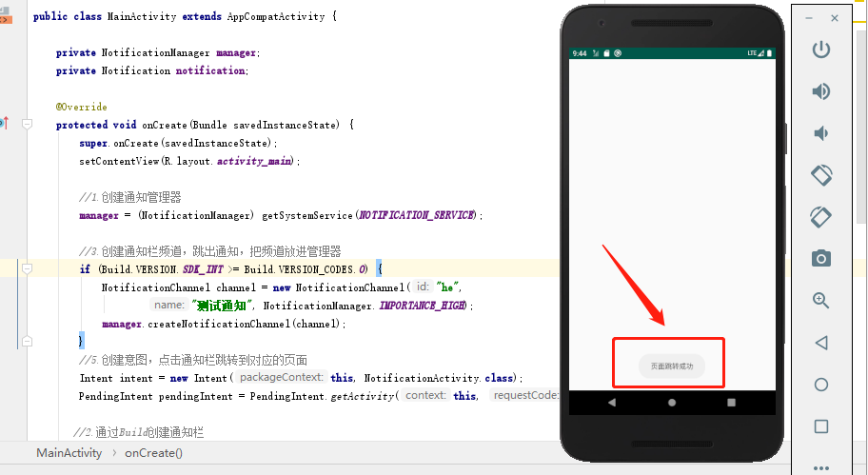The image size is (868, 475).
Task: Take an emulator screenshot with camera icon
Action: coord(821,259)
